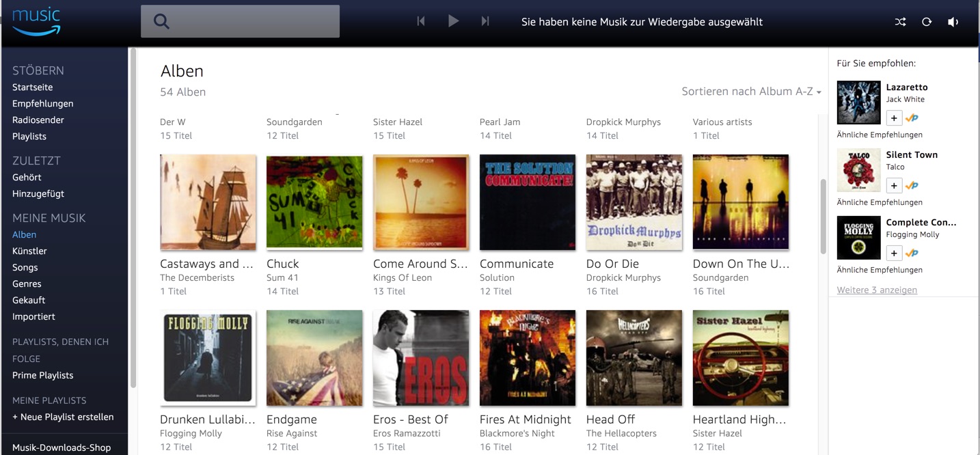Select Künstler in Meine Musik
Image resolution: width=980 pixels, height=455 pixels.
(29, 251)
